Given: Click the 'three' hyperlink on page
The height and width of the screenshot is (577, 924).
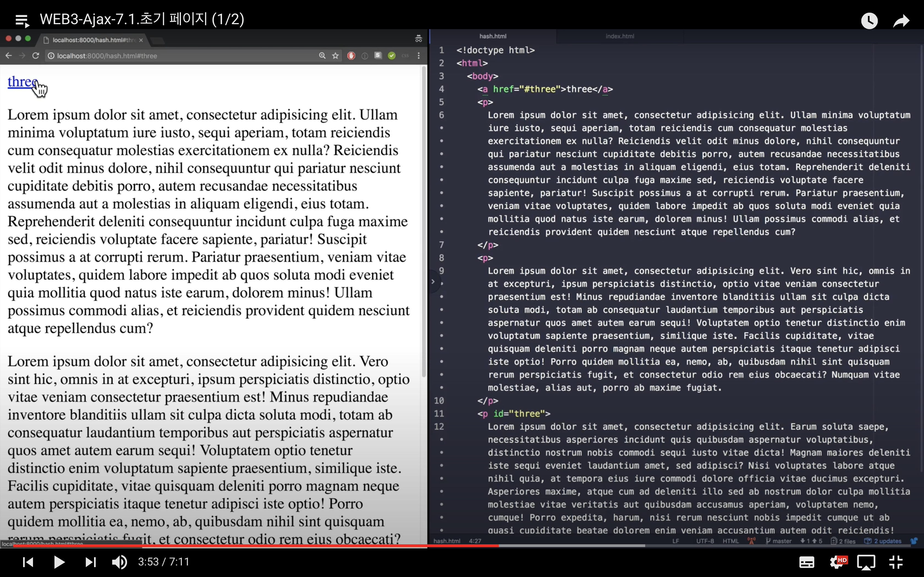Looking at the screenshot, I should pyautogui.click(x=21, y=82).
